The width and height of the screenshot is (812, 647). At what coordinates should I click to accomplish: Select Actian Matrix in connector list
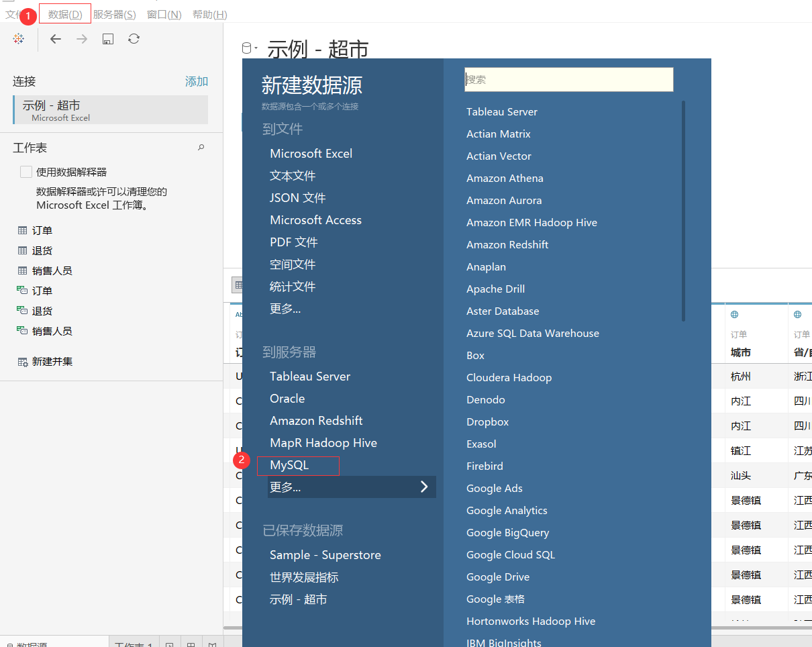point(499,134)
